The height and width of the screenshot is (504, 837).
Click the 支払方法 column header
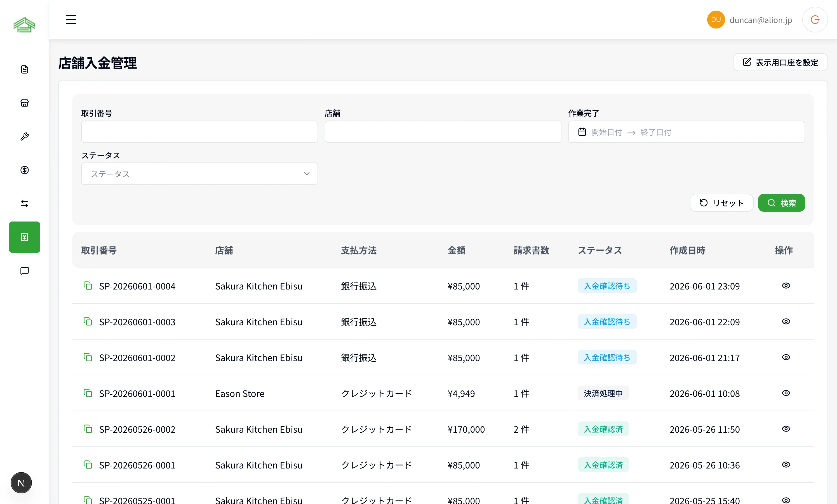359,250
